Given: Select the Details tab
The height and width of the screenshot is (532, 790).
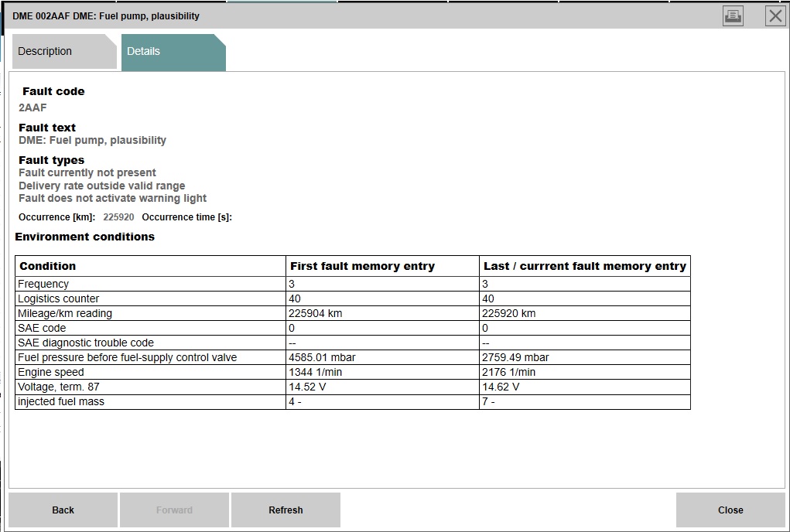Looking at the screenshot, I should (143, 52).
